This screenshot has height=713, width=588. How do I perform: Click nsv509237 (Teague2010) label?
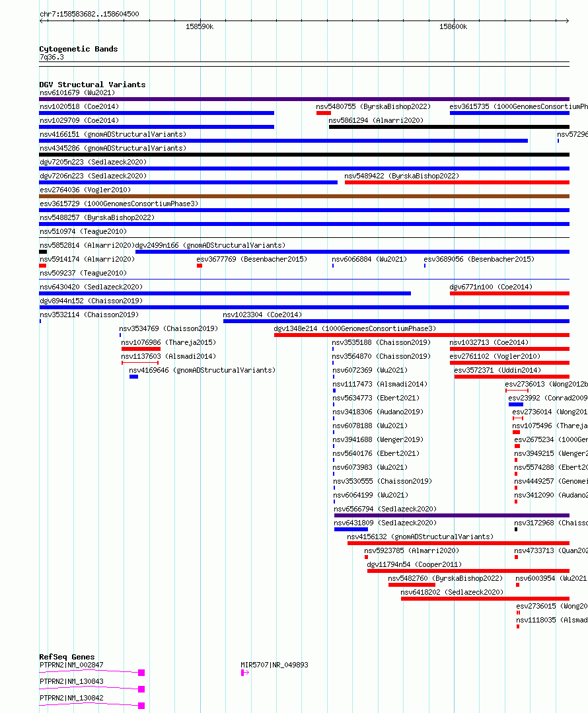[x=83, y=273]
